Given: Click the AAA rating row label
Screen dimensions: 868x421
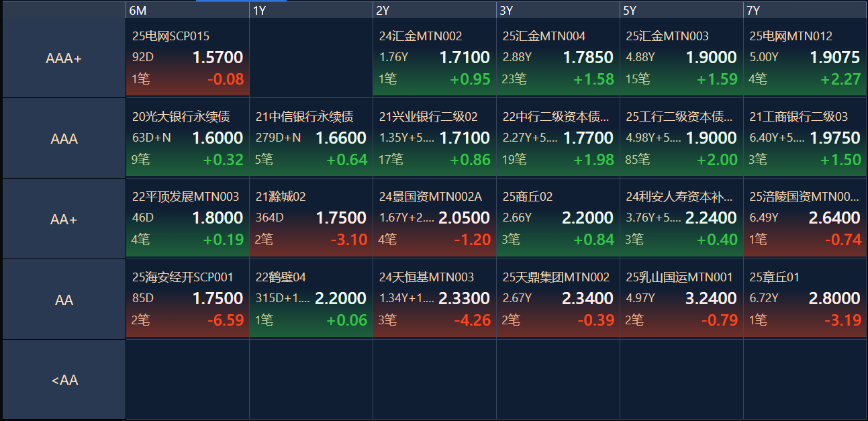Looking at the screenshot, I should point(64,139).
